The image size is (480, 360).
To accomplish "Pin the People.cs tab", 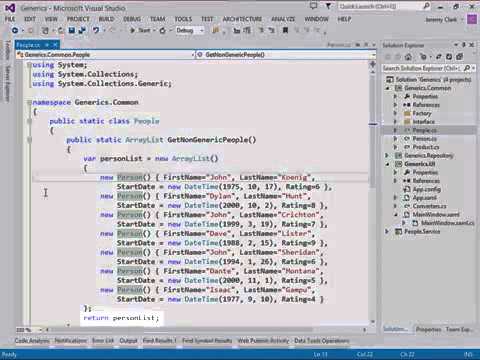I will [x=47, y=45].
